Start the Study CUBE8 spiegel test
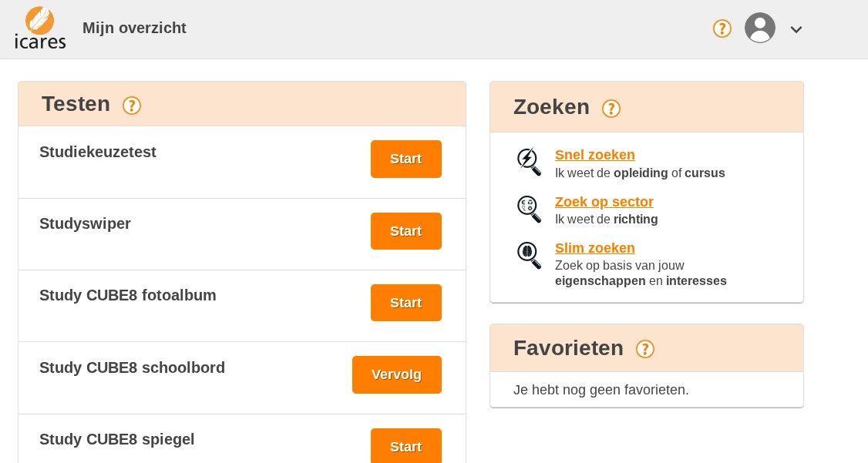This screenshot has height=463, width=868. (x=406, y=446)
